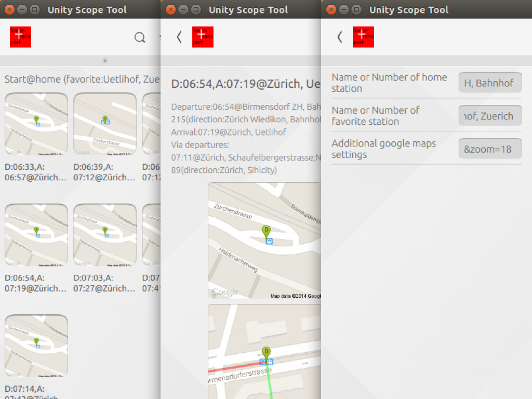Select the 'D:06:54,A: 07:19@Zürich...' caption
The image size is (532, 399).
click(36, 283)
